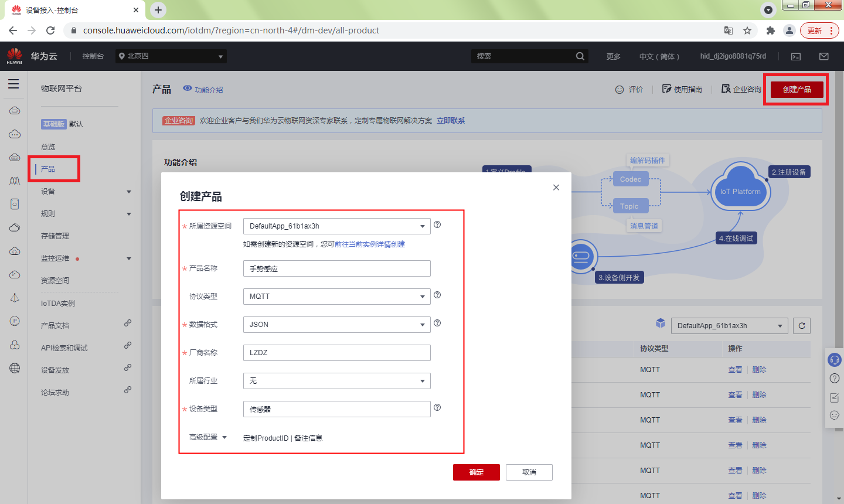Expand the 高级配置 section

click(208, 437)
